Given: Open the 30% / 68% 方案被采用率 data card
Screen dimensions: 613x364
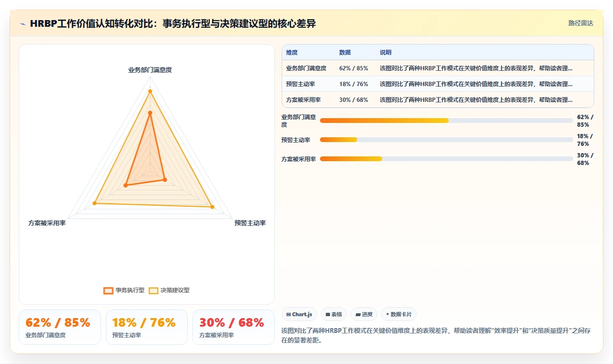Looking at the screenshot, I should (234, 327).
